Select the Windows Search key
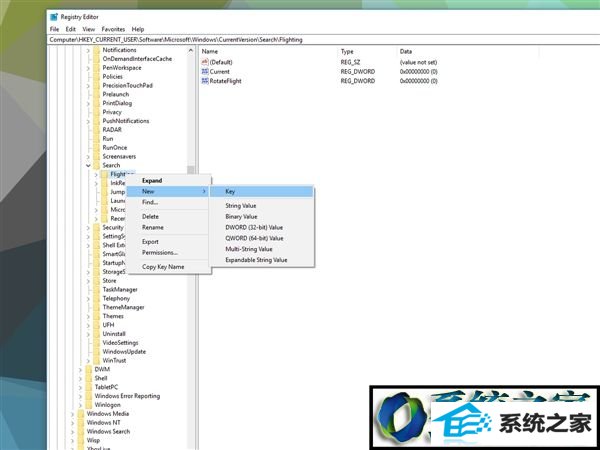 click(108, 432)
